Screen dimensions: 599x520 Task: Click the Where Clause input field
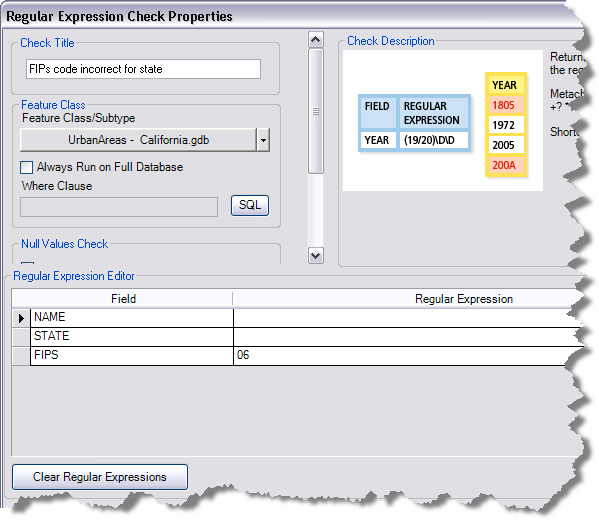[119, 207]
